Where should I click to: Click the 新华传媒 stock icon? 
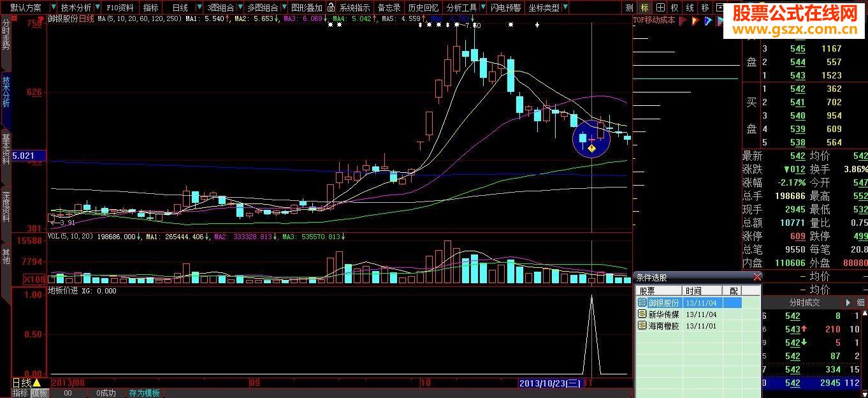tap(642, 314)
